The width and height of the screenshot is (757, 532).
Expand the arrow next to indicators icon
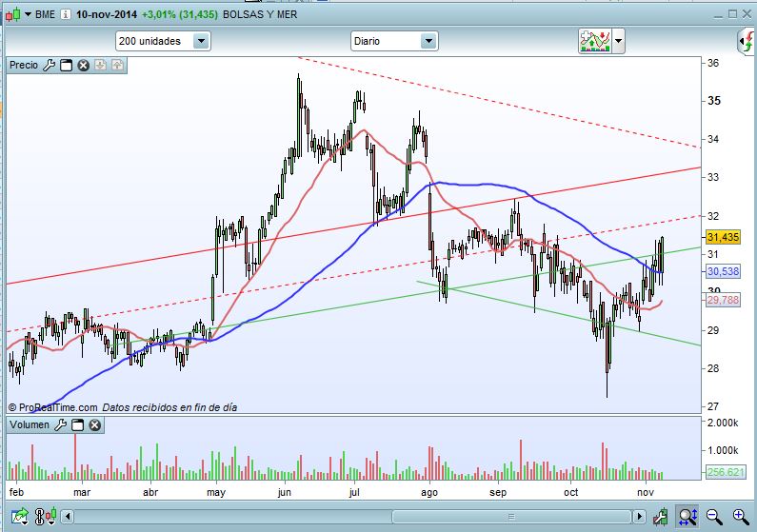(618, 41)
